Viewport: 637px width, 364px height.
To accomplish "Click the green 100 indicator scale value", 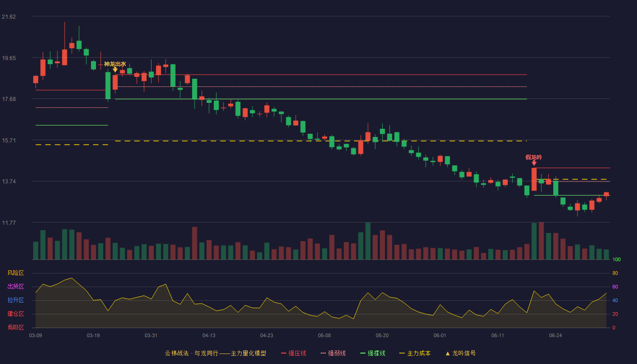I will click(617, 260).
